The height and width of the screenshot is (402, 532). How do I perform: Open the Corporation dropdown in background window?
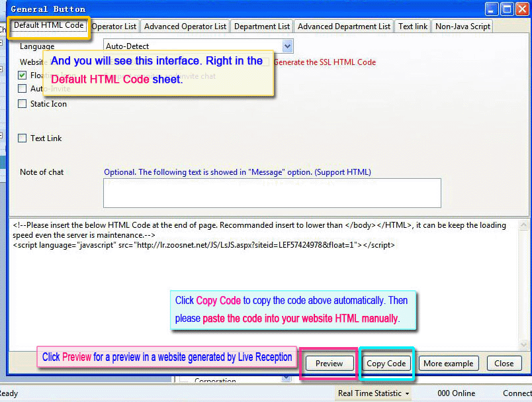pos(287,378)
